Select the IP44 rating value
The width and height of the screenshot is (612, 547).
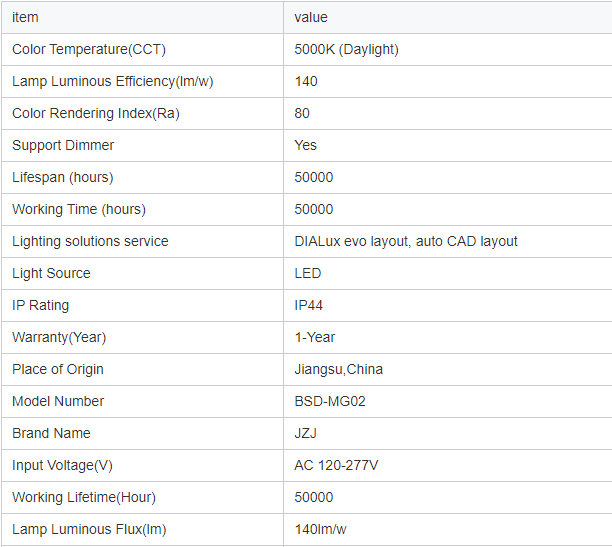tap(309, 305)
